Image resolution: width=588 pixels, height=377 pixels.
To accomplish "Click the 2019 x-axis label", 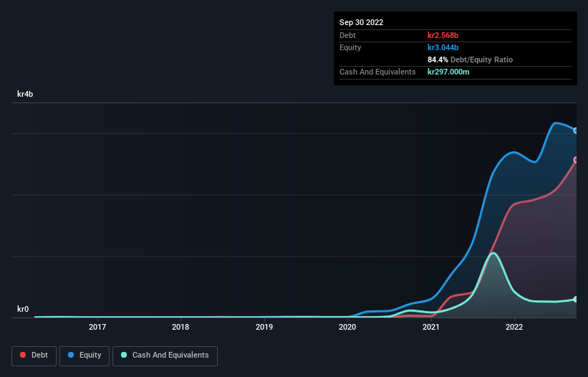I will click(x=264, y=327).
